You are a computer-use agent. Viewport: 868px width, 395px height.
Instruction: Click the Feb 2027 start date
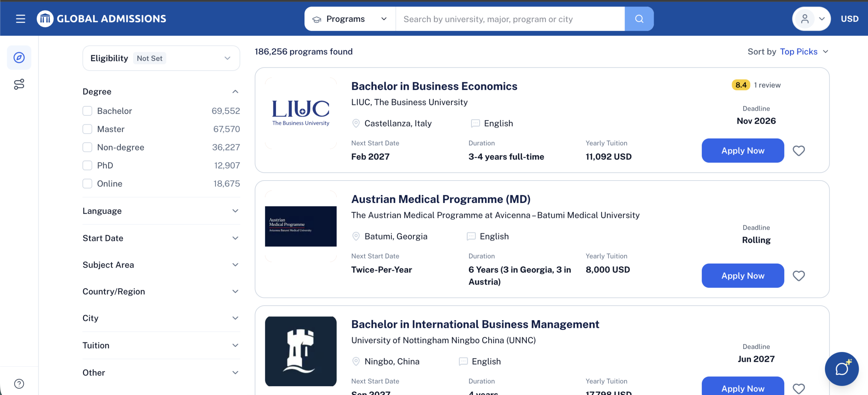[371, 157]
